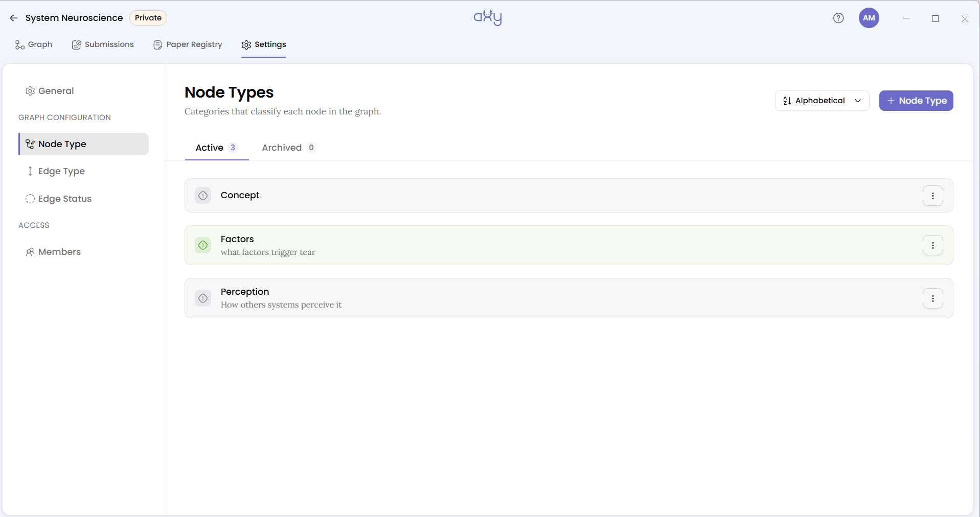Open the AM user avatar menu
Screen dimensions: 980x517
click(869, 18)
